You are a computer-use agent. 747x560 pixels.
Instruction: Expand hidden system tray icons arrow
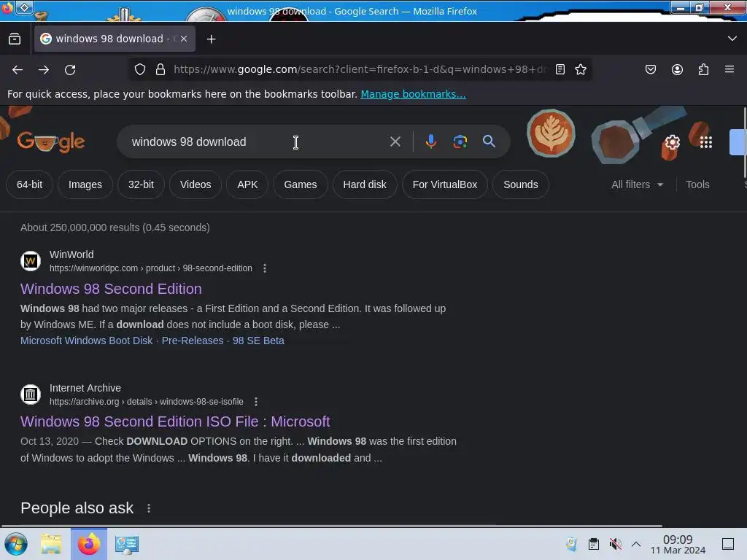636,544
